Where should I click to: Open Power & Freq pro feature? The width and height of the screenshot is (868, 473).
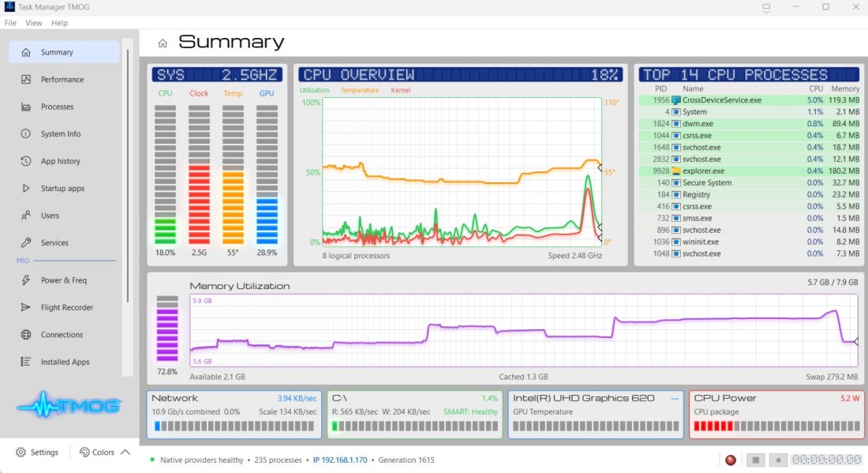pos(64,280)
